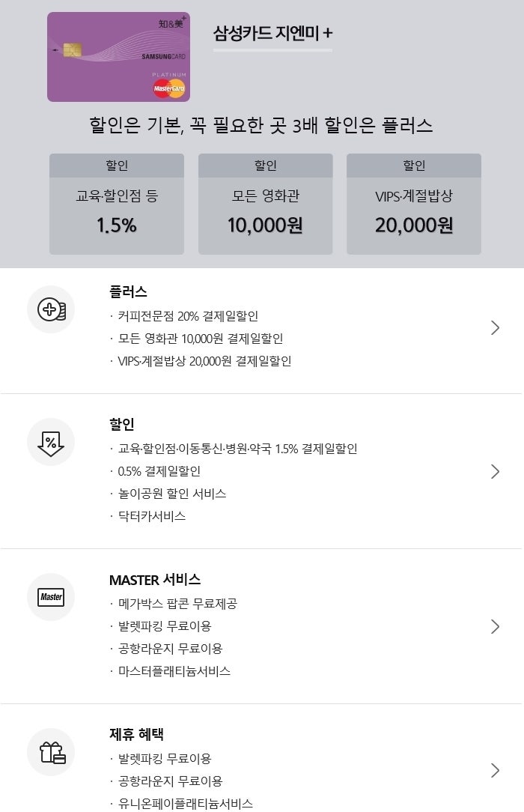
Task: Open 메가박스 팝콘 무료제공 item
Action: [177, 603]
